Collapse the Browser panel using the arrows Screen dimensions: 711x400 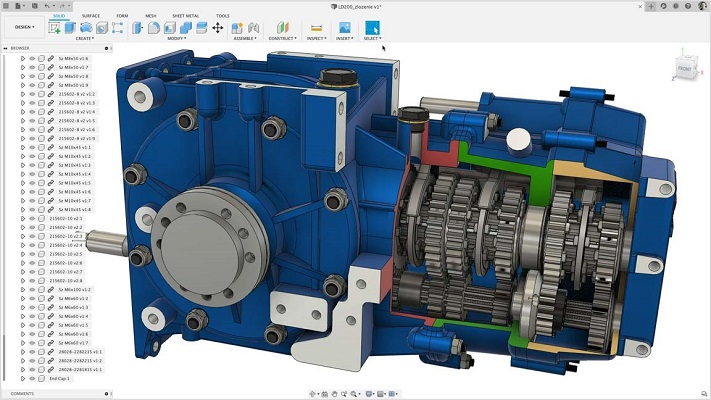coord(4,48)
